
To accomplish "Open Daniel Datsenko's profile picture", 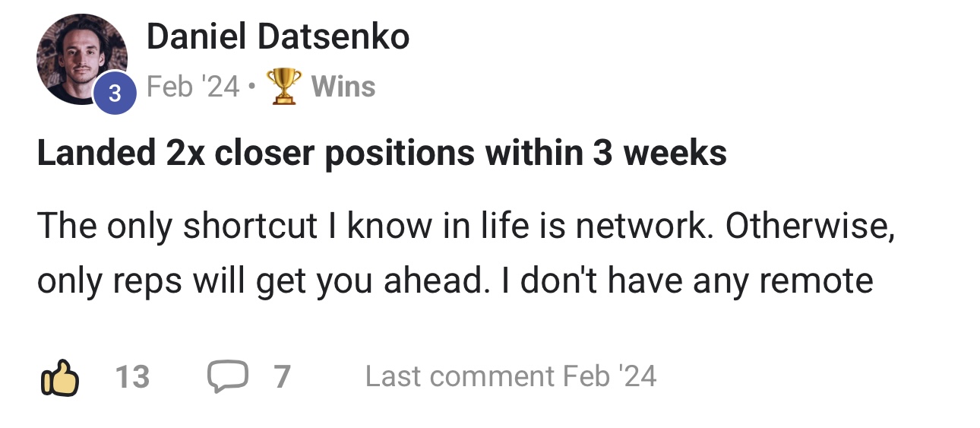I will tap(80, 59).
